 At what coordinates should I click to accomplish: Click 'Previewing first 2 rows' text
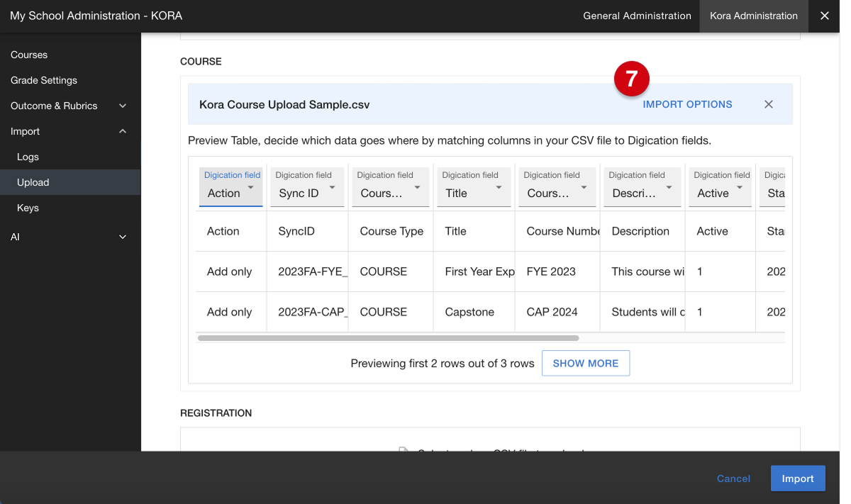click(x=443, y=363)
